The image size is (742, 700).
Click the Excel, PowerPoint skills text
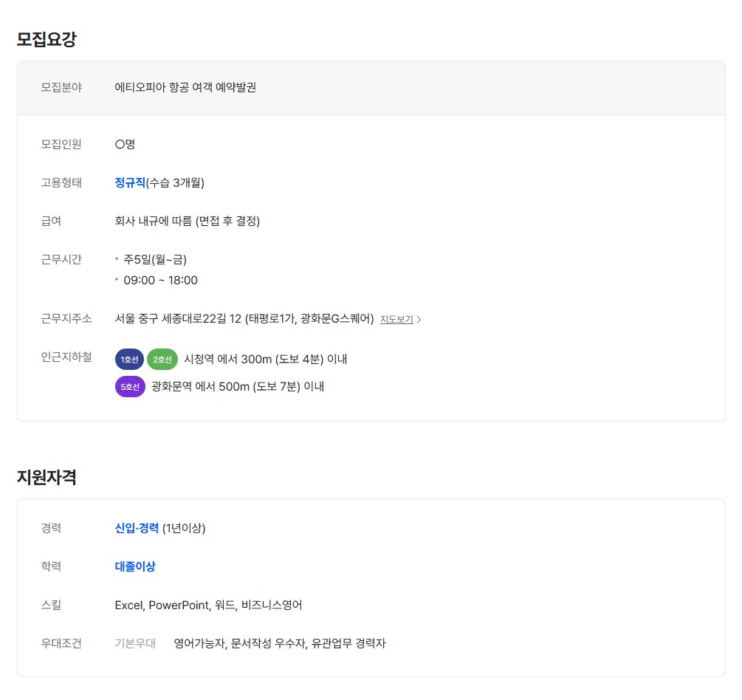[208, 605]
